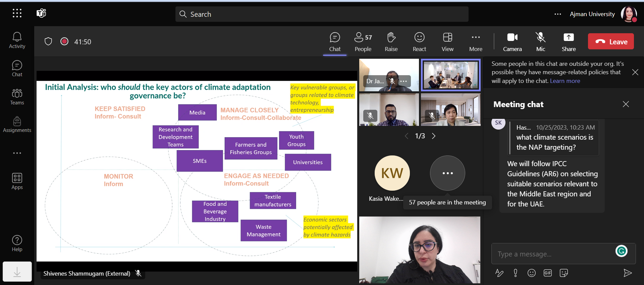Go to next page of participant videos
Screen dimensions: 644x285
434,136
